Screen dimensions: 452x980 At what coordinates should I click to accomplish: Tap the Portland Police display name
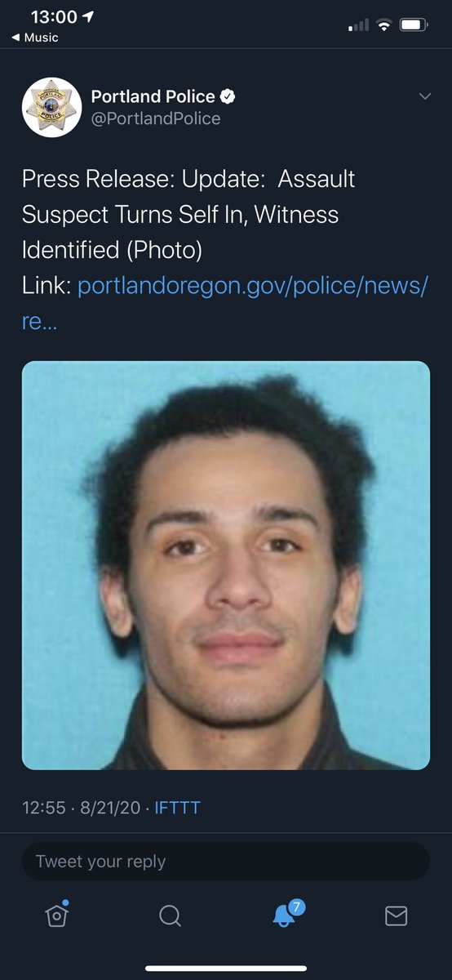153,96
